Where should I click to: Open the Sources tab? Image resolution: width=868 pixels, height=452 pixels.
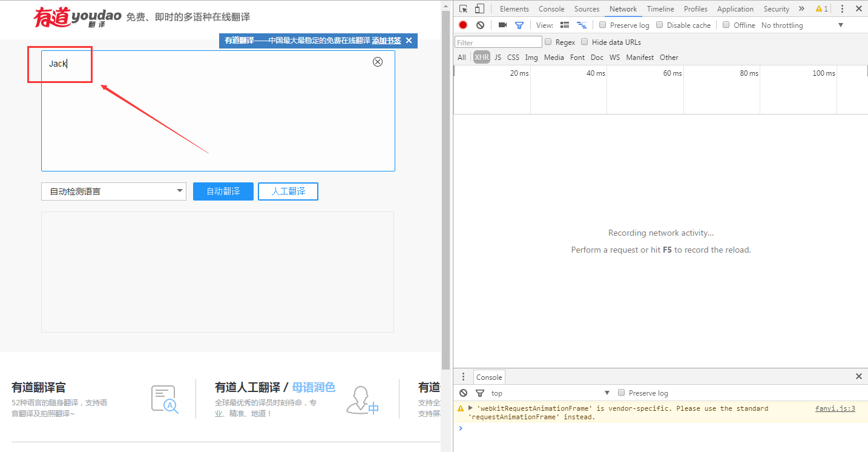[x=587, y=8]
